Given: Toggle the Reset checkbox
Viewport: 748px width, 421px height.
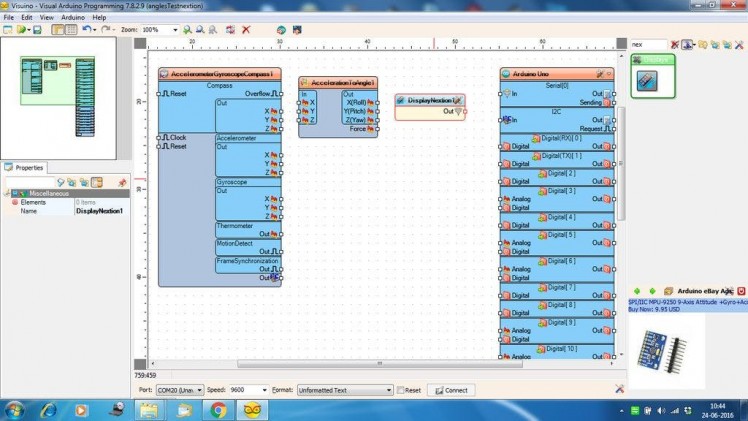Looking at the screenshot, I should click(x=402, y=390).
